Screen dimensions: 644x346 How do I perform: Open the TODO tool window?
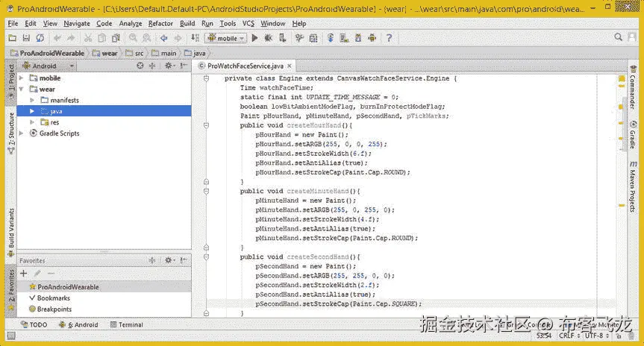point(34,324)
